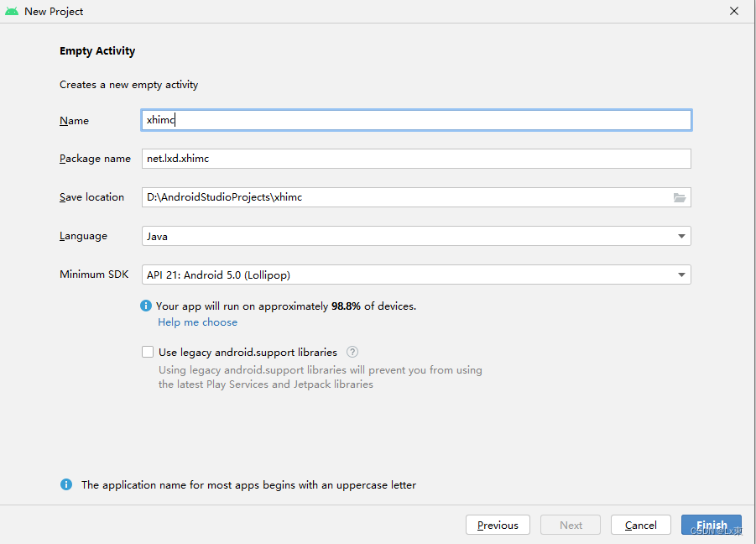Open the Help me choose link
Screen dimensions: 756x544
[198, 322]
